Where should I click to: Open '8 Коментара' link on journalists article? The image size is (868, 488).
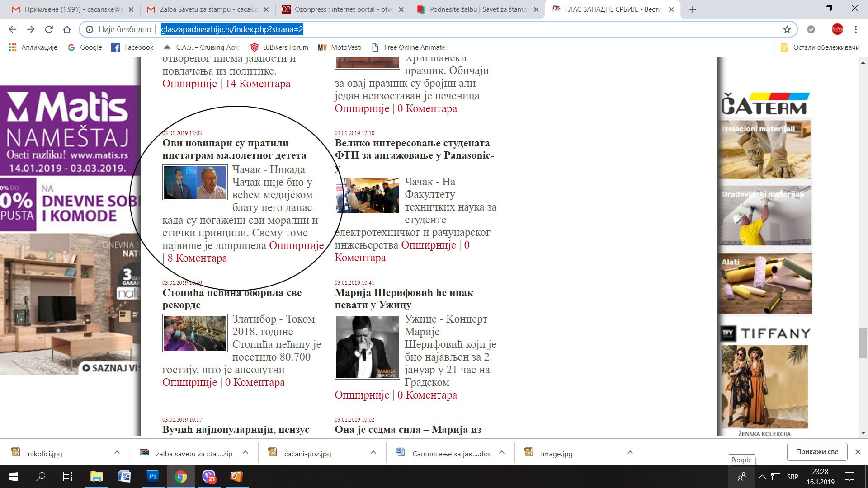(197, 258)
